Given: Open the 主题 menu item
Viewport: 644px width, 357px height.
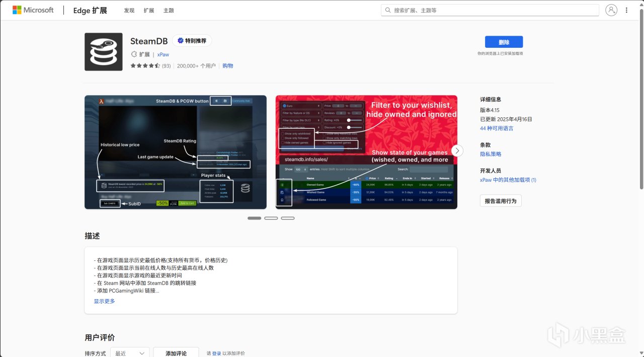Looking at the screenshot, I should click(169, 11).
